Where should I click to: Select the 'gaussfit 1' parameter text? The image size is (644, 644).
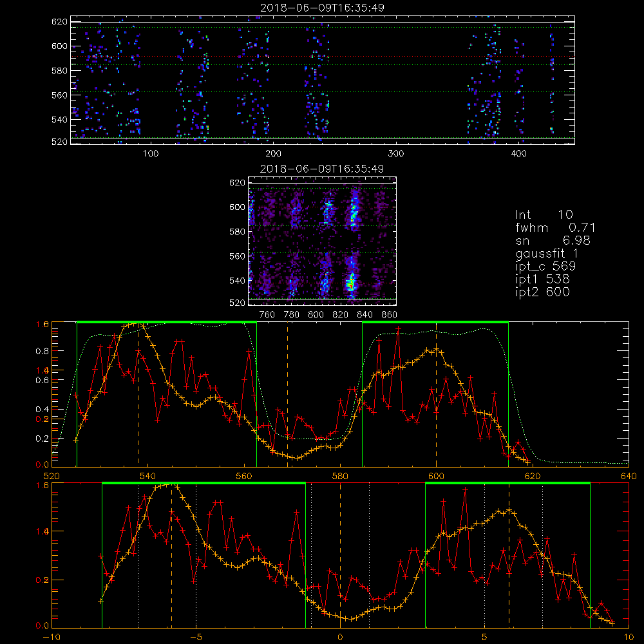[547, 253]
